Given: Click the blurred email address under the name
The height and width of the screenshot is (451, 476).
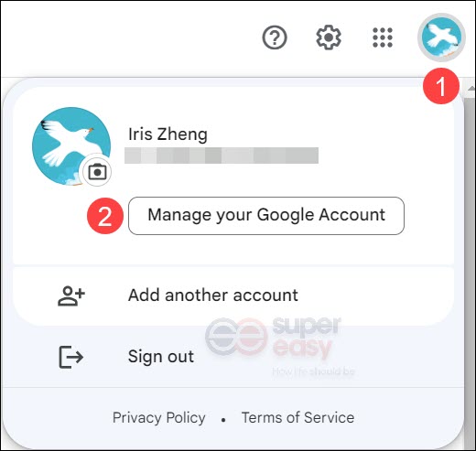Looking at the screenshot, I should (x=222, y=156).
